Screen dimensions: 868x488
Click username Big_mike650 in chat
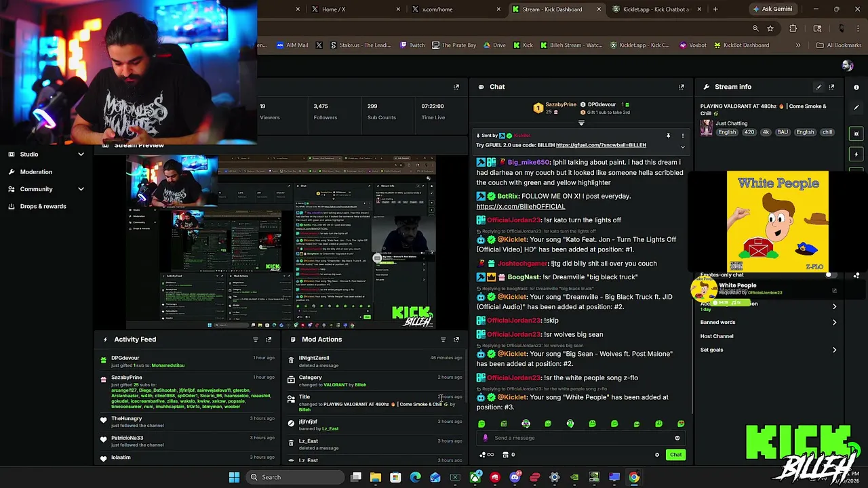(529, 163)
